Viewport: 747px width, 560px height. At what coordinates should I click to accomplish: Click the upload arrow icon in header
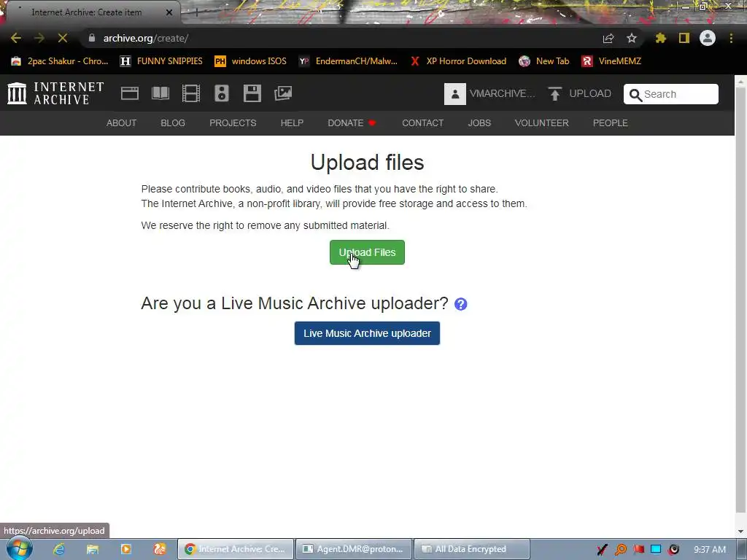coord(554,94)
